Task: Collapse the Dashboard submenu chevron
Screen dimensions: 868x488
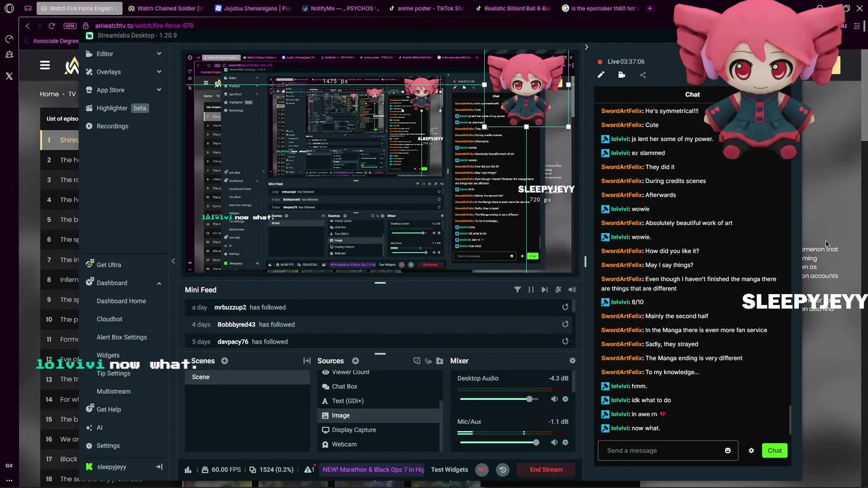Action: click(x=159, y=283)
